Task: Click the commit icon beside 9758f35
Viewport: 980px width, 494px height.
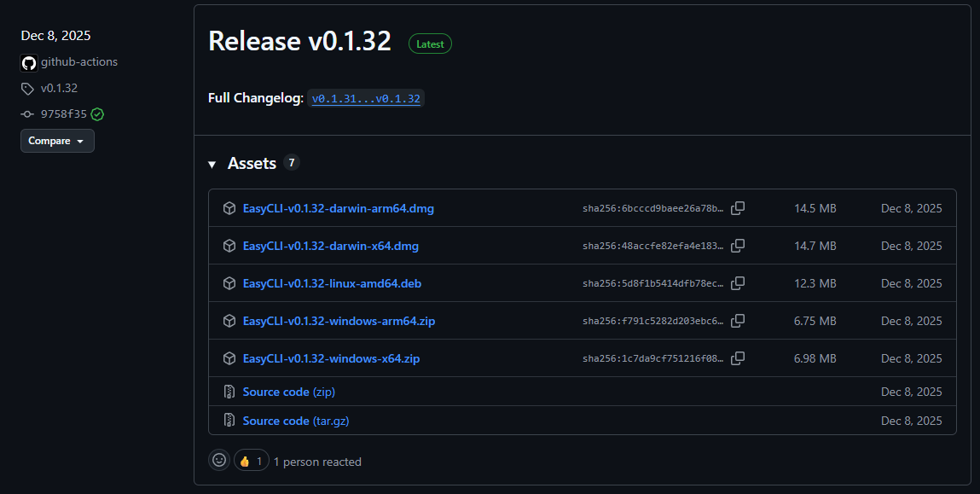Action: 27,114
